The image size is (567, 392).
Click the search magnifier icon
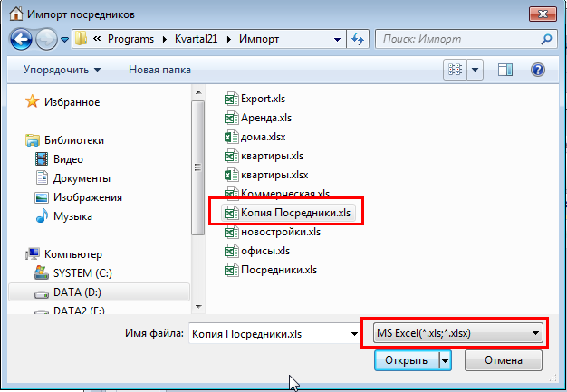pyautogui.click(x=546, y=40)
